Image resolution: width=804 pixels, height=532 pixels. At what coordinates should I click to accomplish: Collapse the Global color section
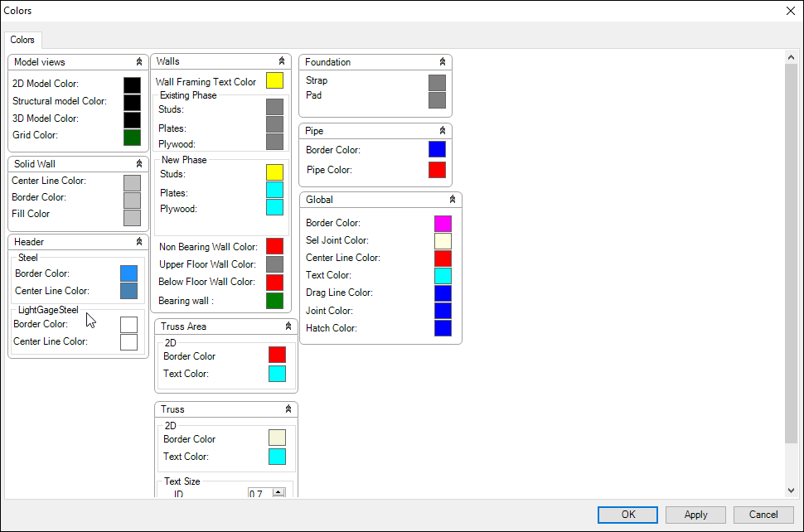click(x=453, y=200)
